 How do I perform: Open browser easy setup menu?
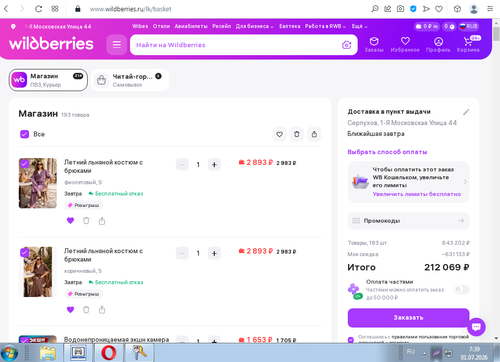(x=490, y=9)
